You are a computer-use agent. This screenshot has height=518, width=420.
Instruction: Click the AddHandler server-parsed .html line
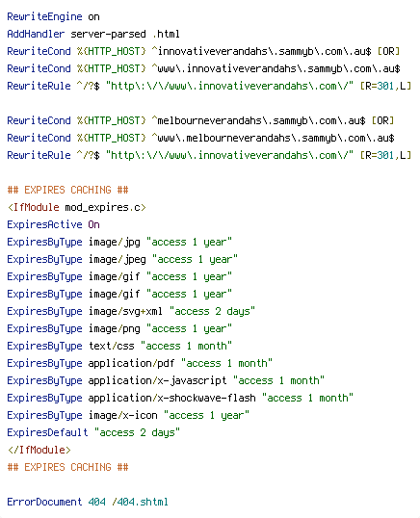[93, 34]
